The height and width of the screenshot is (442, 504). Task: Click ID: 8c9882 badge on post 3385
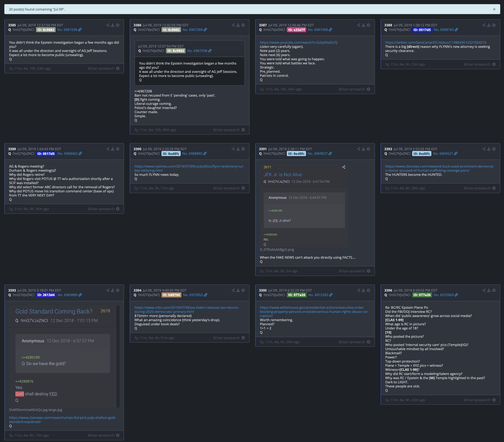coord(46,30)
